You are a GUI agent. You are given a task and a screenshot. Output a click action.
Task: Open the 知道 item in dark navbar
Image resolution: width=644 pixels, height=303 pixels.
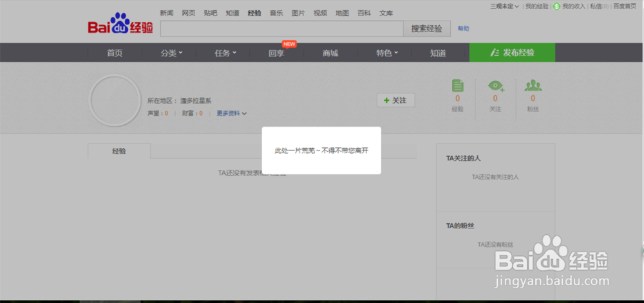(x=438, y=53)
